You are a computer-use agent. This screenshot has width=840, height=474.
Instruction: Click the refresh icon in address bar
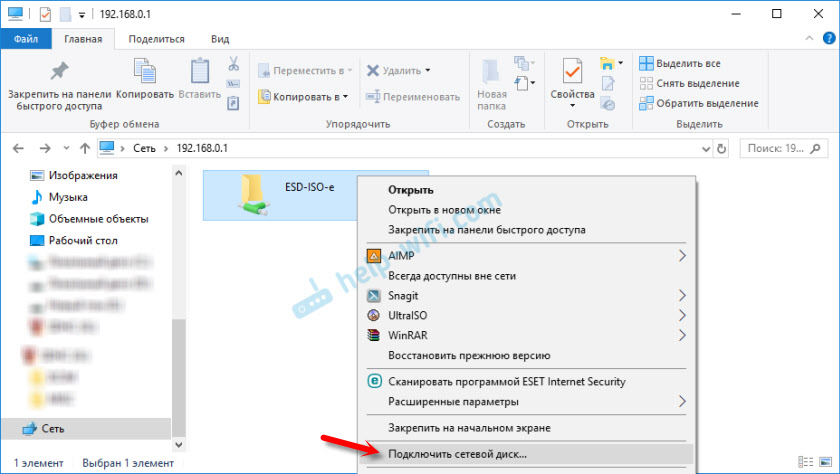point(723,149)
